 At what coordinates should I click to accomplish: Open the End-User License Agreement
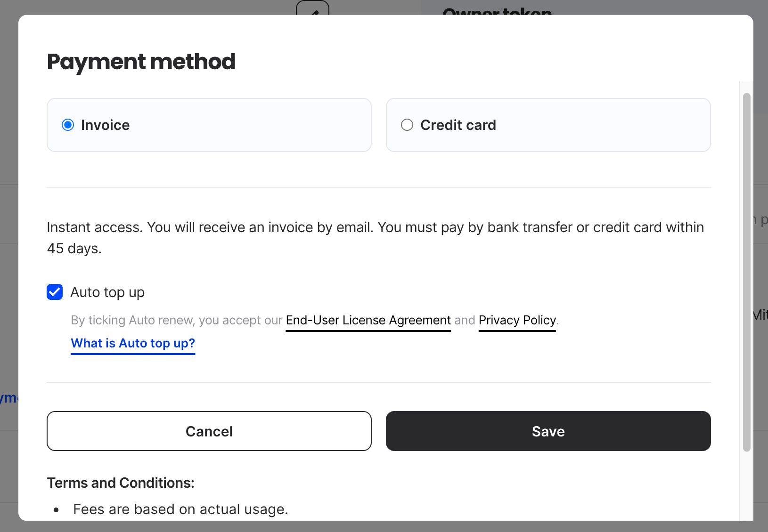click(x=368, y=320)
